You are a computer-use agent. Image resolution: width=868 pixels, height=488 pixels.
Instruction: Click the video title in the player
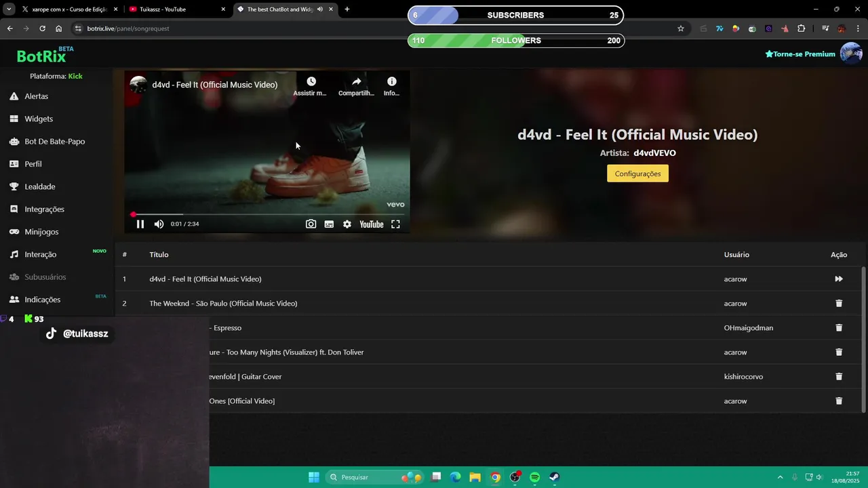215,85
